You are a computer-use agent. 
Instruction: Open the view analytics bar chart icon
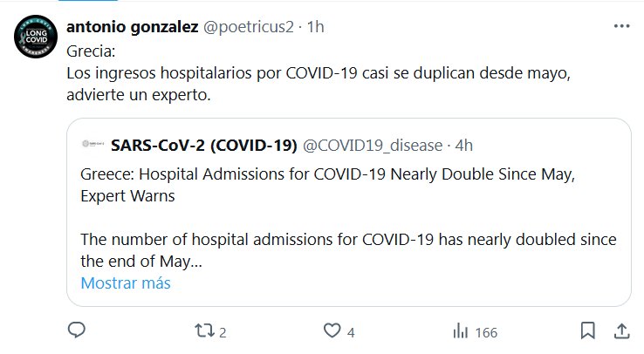pyautogui.click(x=460, y=331)
